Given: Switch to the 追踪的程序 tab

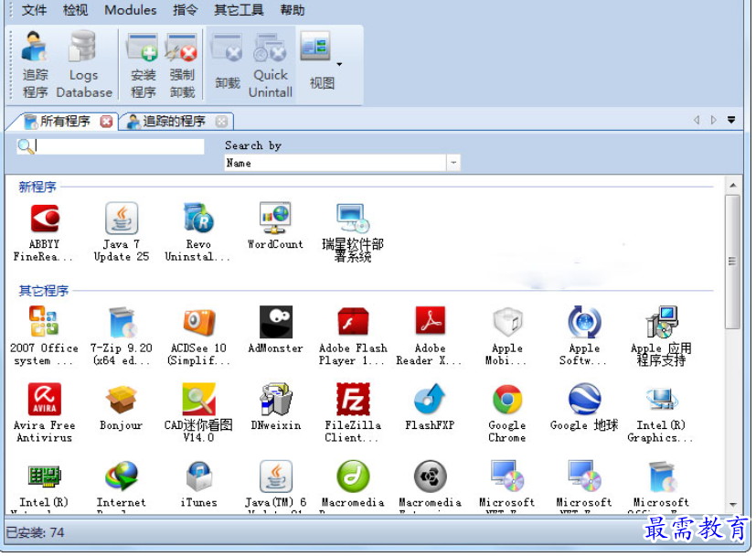Looking at the screenshot, I should click(174, 121).
